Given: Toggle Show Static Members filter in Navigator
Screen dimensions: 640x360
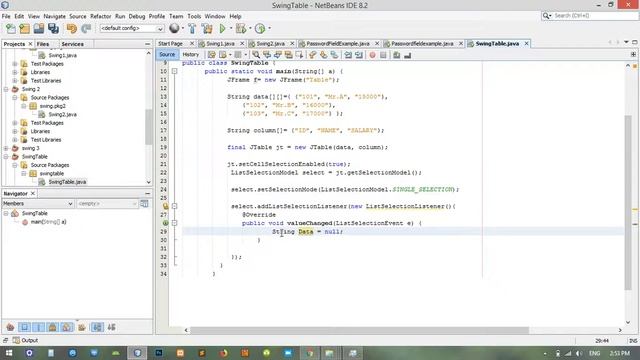Looking at the screenshot, I should (x=39, y=327).
